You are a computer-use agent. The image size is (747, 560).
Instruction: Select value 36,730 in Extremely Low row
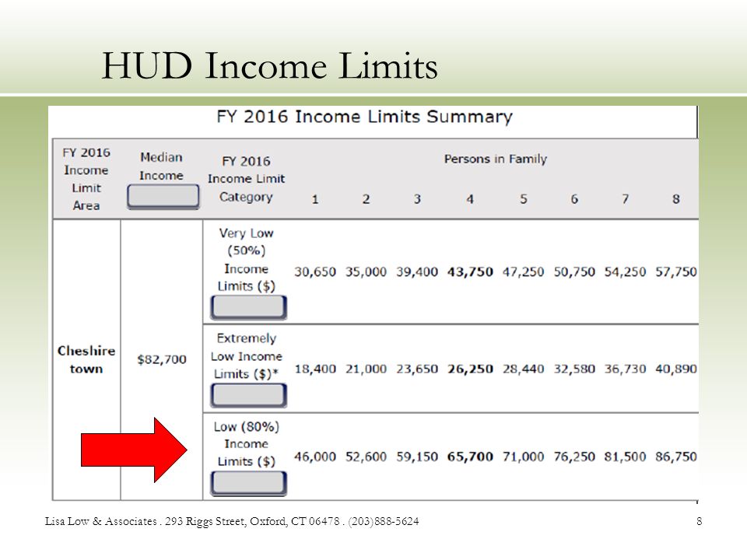click(x=625, y=369)
